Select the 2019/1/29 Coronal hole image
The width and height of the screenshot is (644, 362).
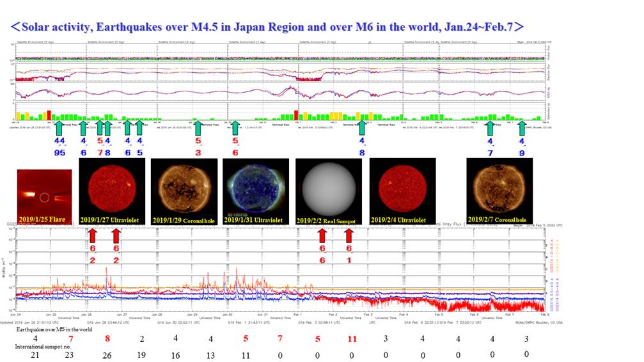(x=184, y=191)
